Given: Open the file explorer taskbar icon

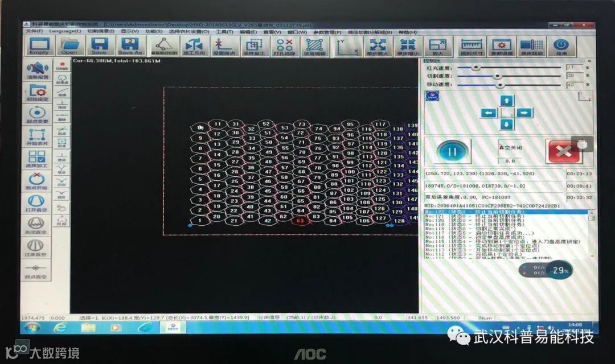Looking at the screenshot, I should point(88,327).
